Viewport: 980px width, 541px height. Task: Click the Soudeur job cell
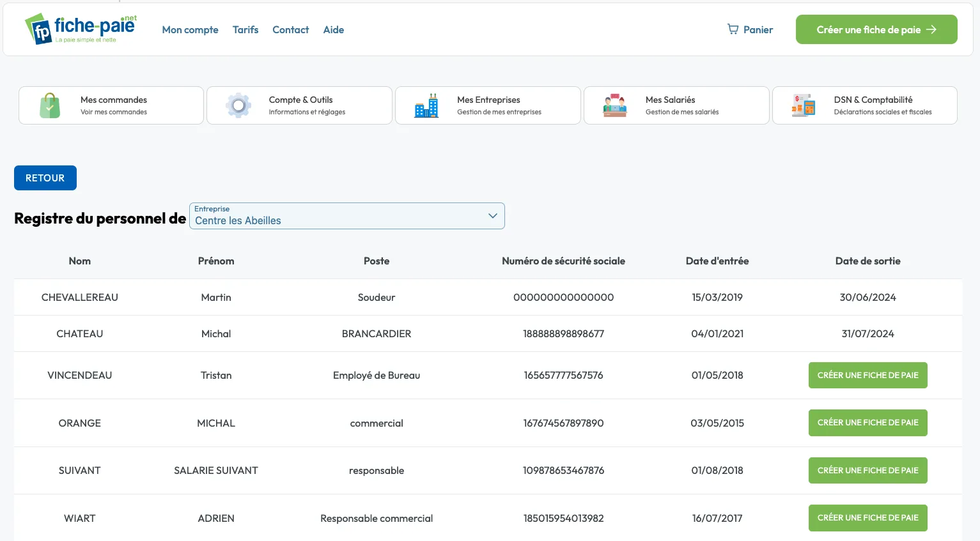click(377, 297)
